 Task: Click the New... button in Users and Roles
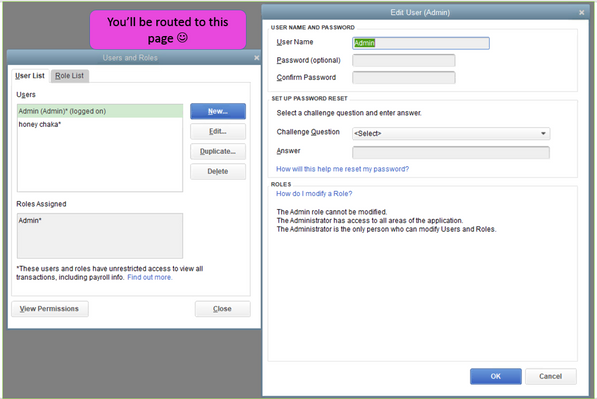[218, 111]
